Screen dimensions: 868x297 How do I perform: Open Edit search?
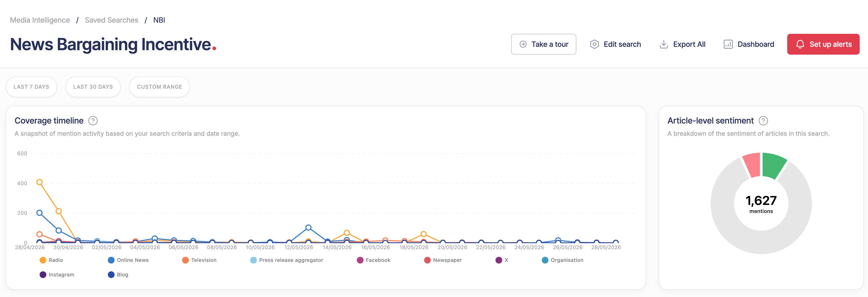point(615,44)
